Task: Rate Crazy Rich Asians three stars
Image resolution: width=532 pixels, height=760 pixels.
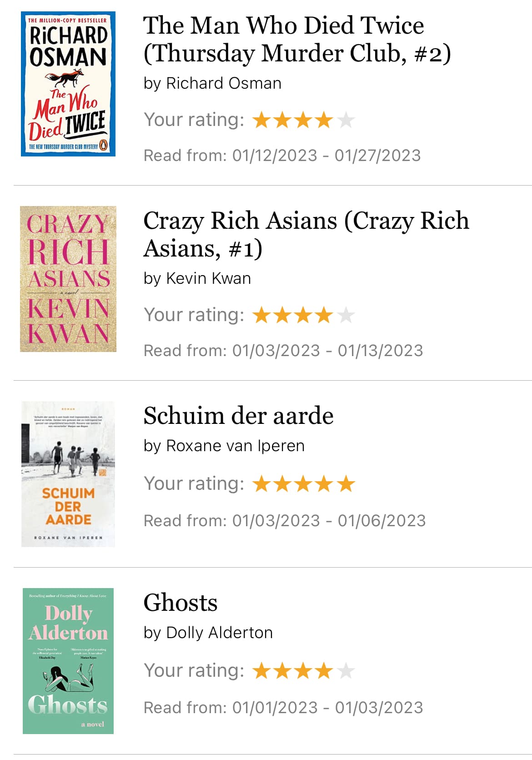Action: point(303,315)
